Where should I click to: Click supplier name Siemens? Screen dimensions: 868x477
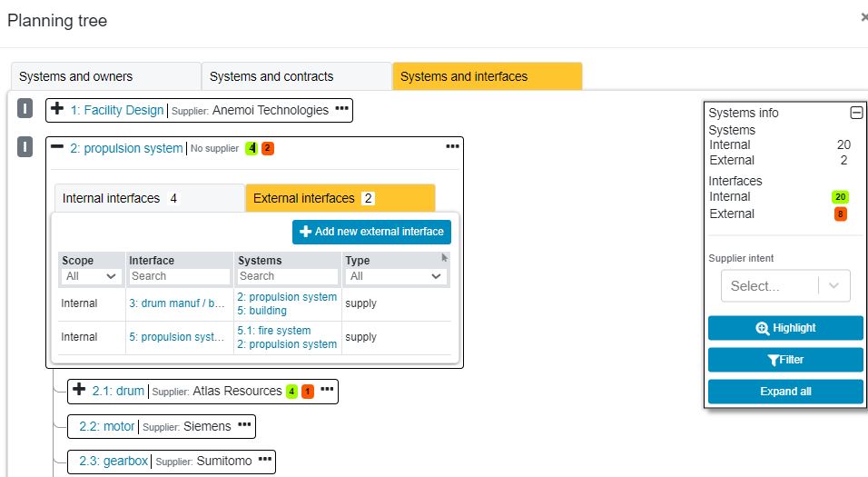click(x=207, y=427)
